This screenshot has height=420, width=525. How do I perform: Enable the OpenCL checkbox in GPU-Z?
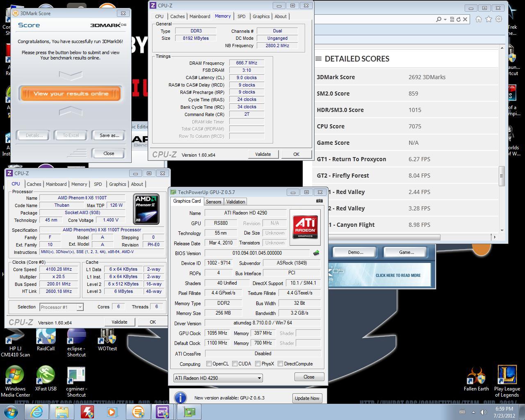click(209, 364)
